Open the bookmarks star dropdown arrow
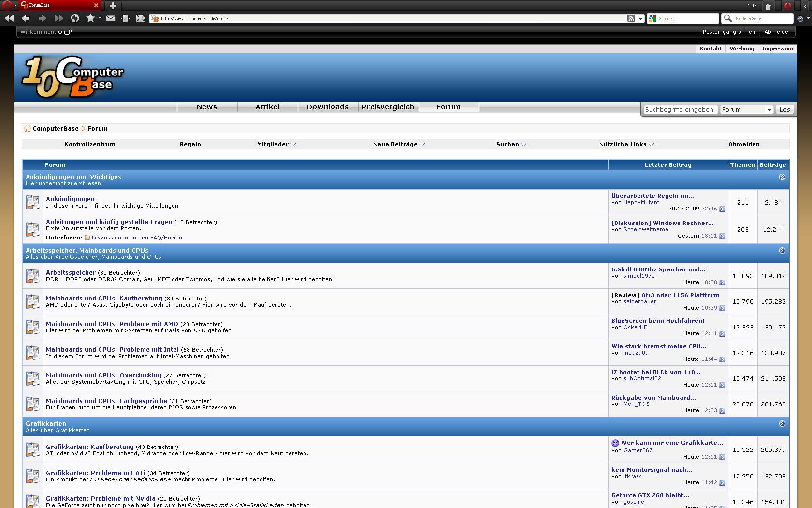 pyautogui.click(x=100, y=18)
